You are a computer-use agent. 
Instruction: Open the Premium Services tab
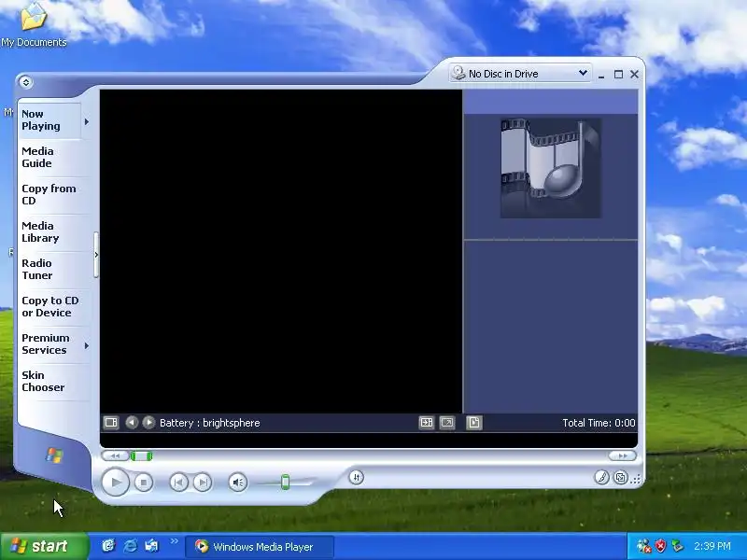(x=50, y=343)
